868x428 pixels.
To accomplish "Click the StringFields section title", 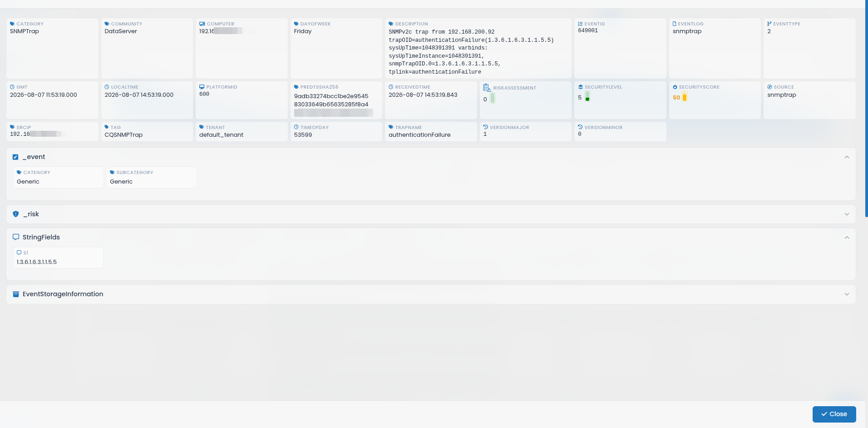I will (41, 237).
